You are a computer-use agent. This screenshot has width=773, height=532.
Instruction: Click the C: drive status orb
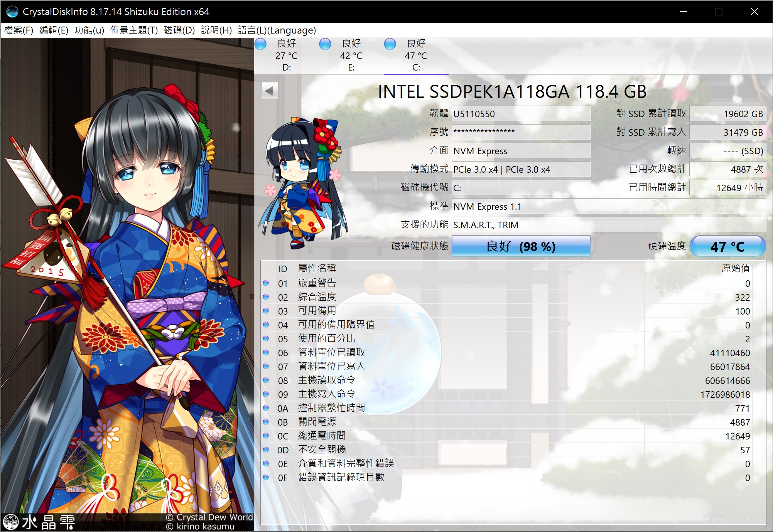(390, 44)
